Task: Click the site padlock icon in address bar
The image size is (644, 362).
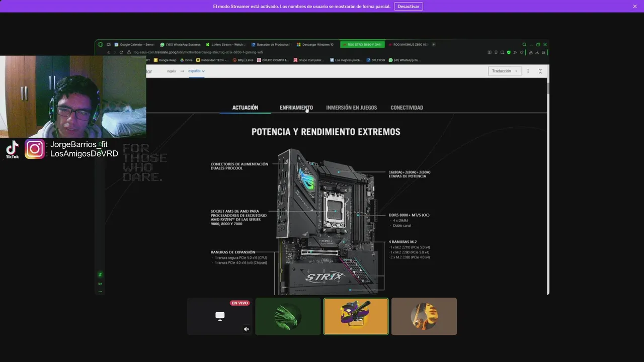Action: pyautogui.click(x=129, y=52)
